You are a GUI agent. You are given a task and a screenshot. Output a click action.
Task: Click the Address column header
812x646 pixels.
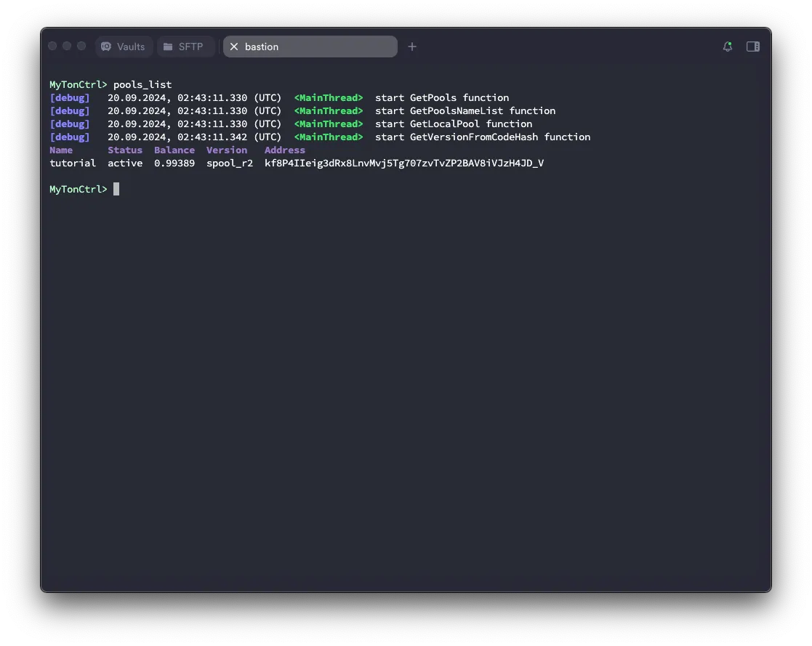tap(285, 150)
